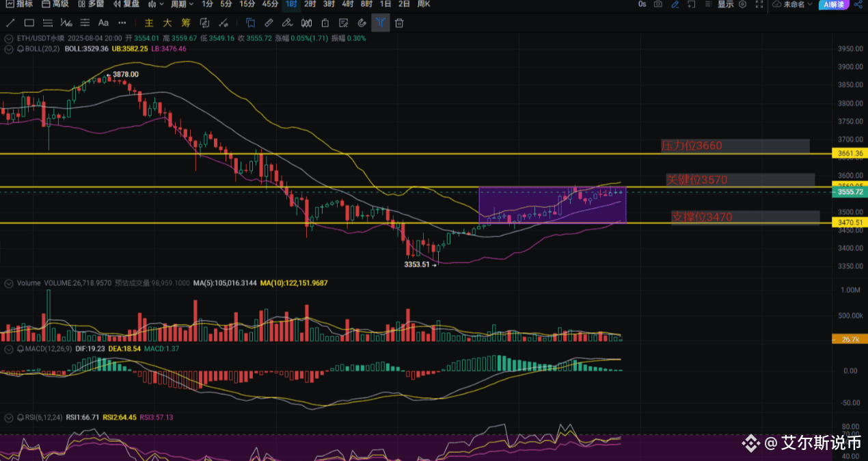Image resolution: width=868 pixels, height=461 pixels.
Task: Switch to the 5分 timeframe
Action: point(226,4)
